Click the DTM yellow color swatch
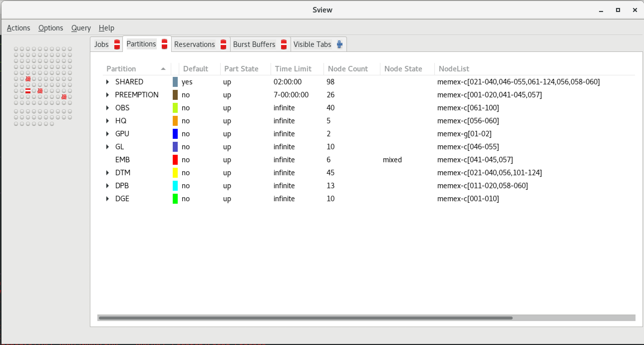The image size is (644, 345). [x=175, y=173]
